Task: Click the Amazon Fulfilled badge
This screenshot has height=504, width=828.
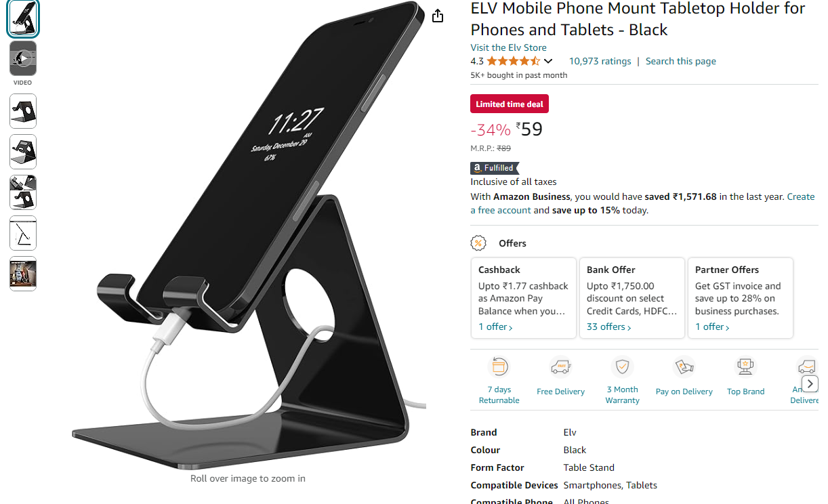Action: pyautogui.click(x=495, y=168)
